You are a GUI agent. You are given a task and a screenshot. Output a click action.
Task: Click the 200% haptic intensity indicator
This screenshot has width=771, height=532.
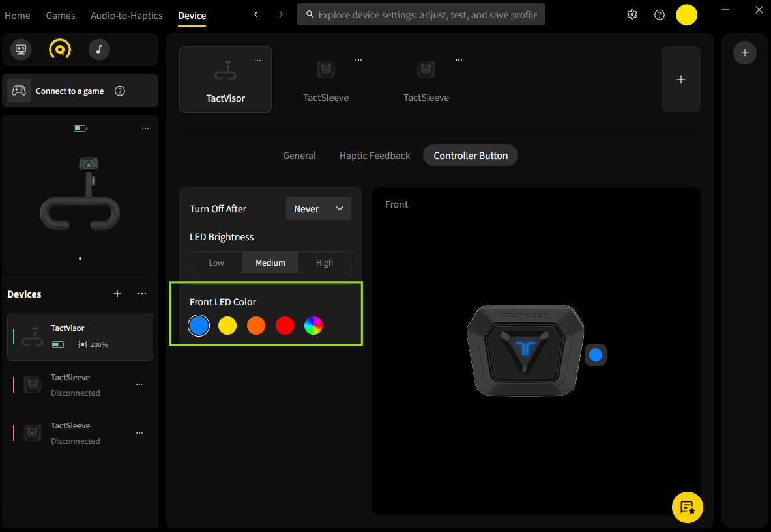tap(93, 344)
